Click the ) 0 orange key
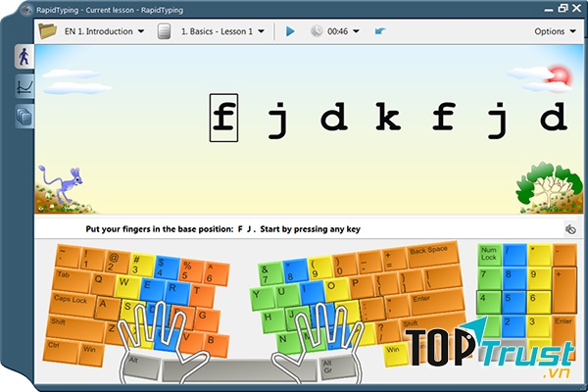The image size is (588, 392). [x=344, y=266]
